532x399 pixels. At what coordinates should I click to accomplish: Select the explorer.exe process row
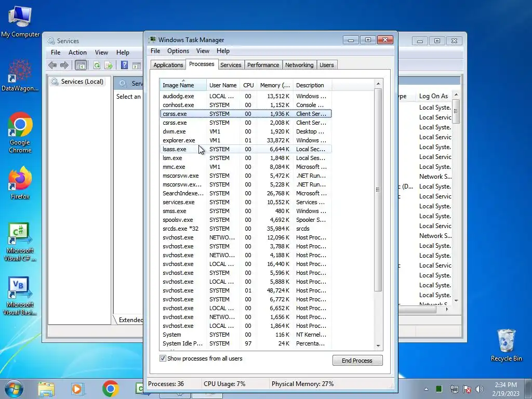coord(246,140)
